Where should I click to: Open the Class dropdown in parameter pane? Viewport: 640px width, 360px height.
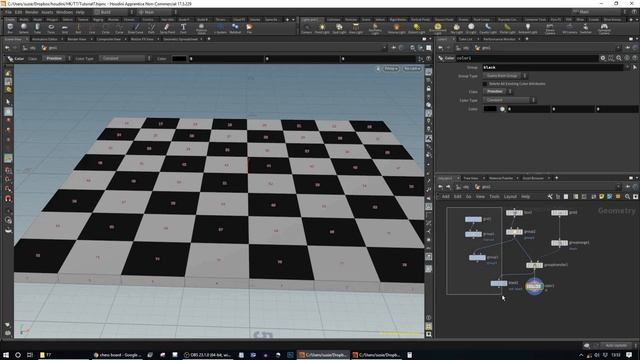498,92
